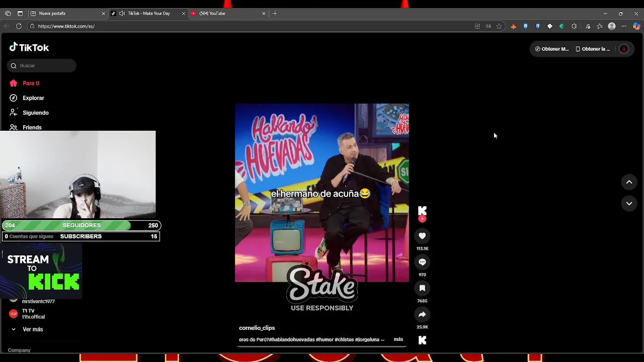Select the TikTok - Make Your Day tab
Viewport: 644px width, 362px height.
(x=148, y=14)
